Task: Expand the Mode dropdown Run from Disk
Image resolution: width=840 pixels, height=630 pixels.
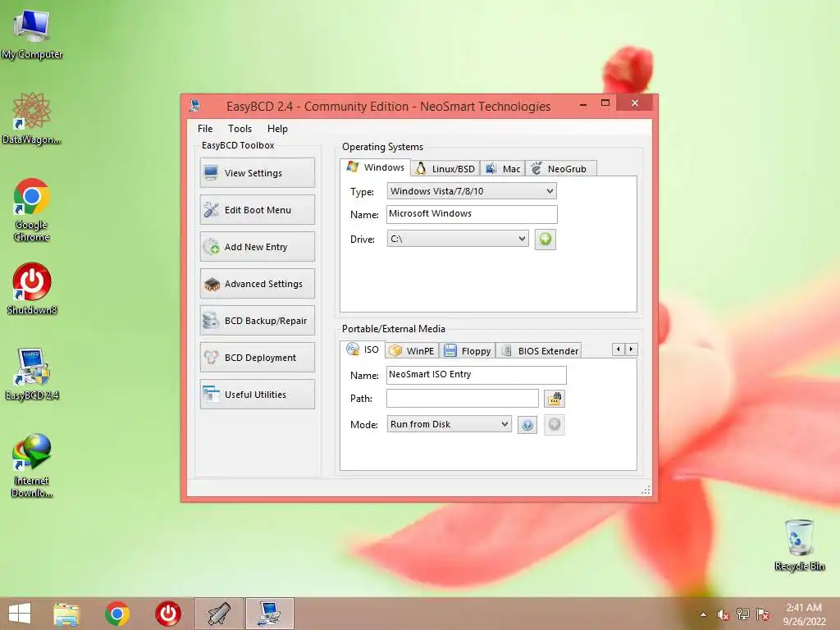Action: point(449,424)
